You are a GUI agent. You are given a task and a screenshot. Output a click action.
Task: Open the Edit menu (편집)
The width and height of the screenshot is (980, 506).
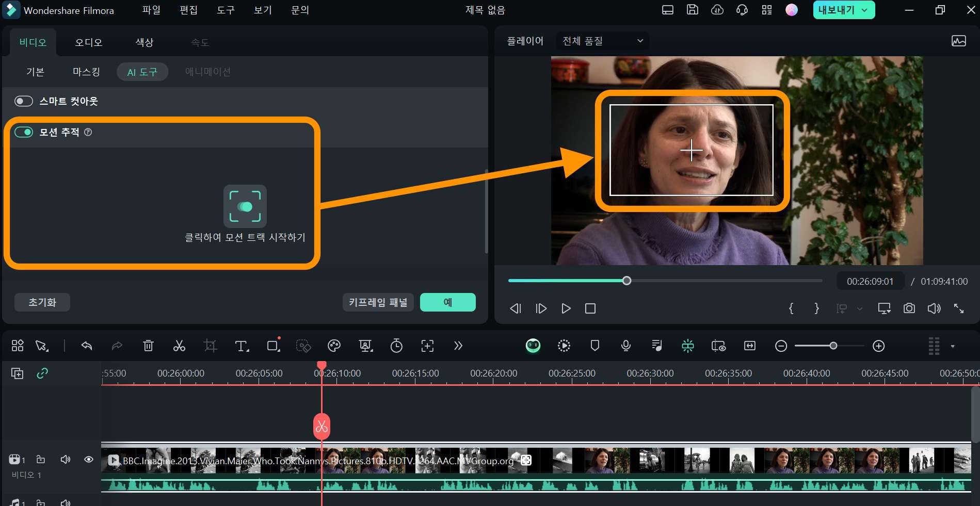(188, 10)
